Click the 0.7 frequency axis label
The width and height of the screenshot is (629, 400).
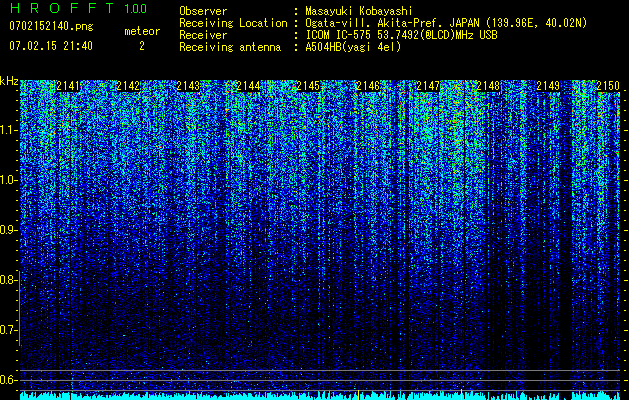coord(8,330)
